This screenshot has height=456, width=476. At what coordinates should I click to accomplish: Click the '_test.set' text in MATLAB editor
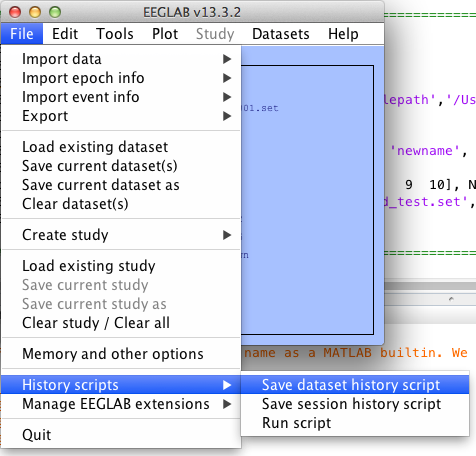(425, 202)
